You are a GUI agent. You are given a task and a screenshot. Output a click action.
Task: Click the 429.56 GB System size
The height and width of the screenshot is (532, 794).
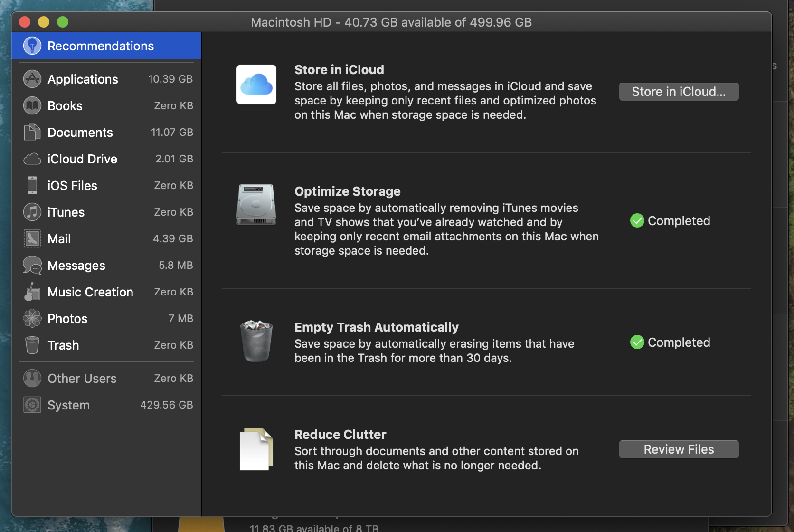(x=167, y=405)
